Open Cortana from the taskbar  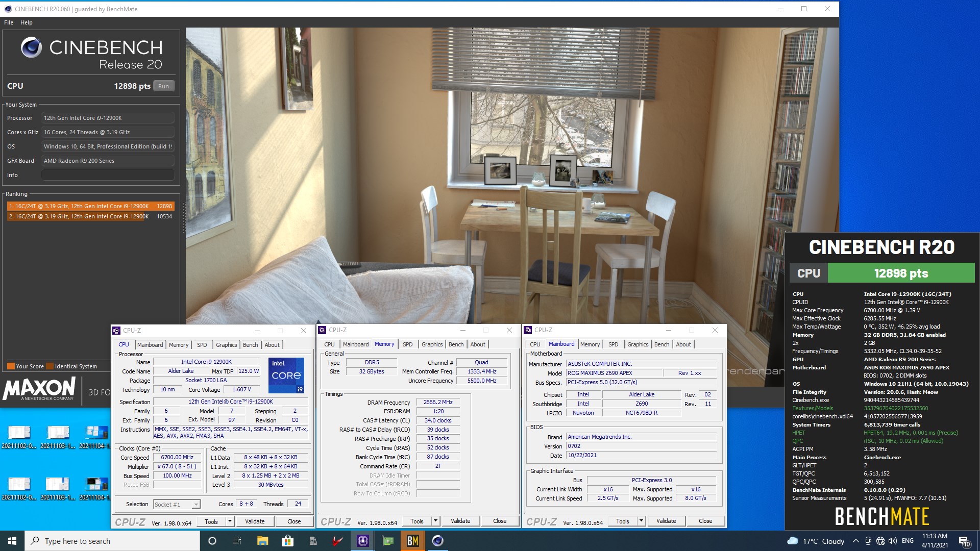212,541
